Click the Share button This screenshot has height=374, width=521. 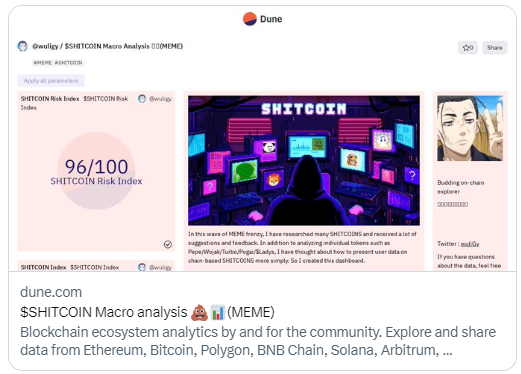(x=494, y=48)
